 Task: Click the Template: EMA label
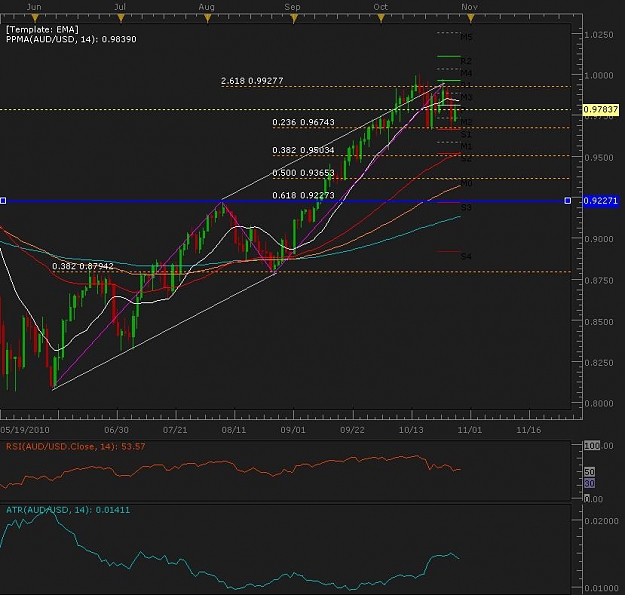(42, 29)
